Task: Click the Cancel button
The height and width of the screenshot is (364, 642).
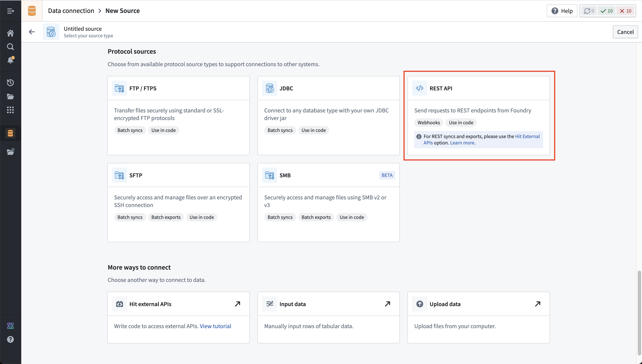Action: [625, 32]
